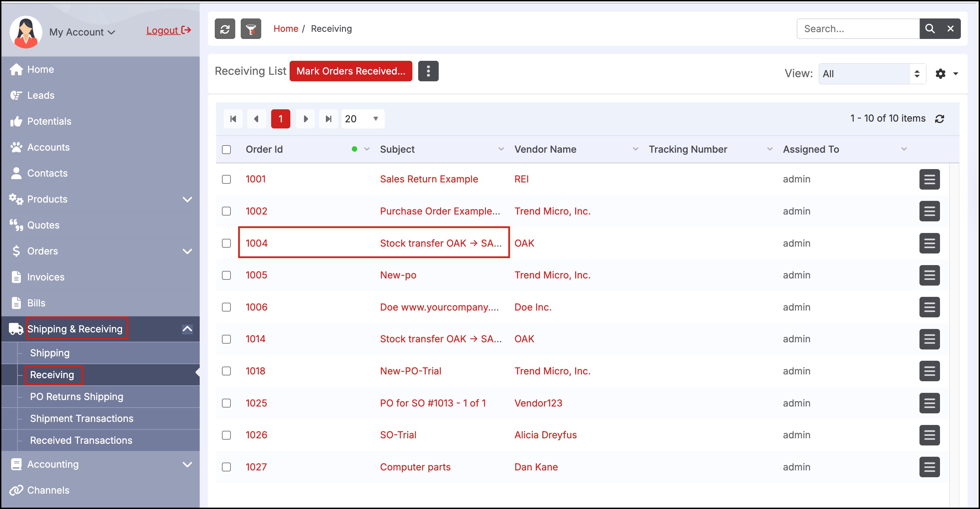Open order 1004 link
The width and height of the screenshot is (980, 509).
[256, 243]
